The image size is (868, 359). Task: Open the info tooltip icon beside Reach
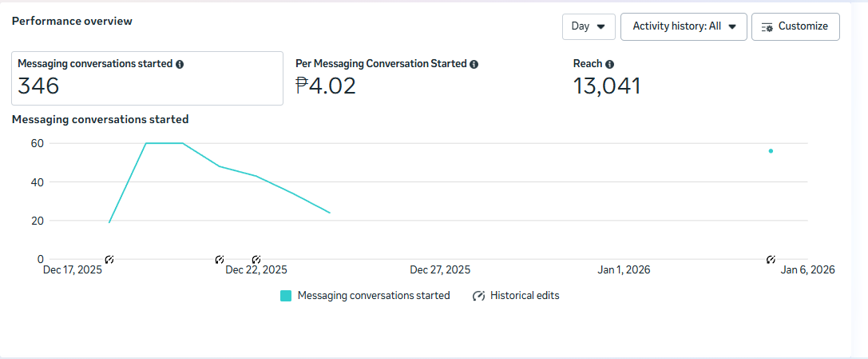[x=609, y=64]
